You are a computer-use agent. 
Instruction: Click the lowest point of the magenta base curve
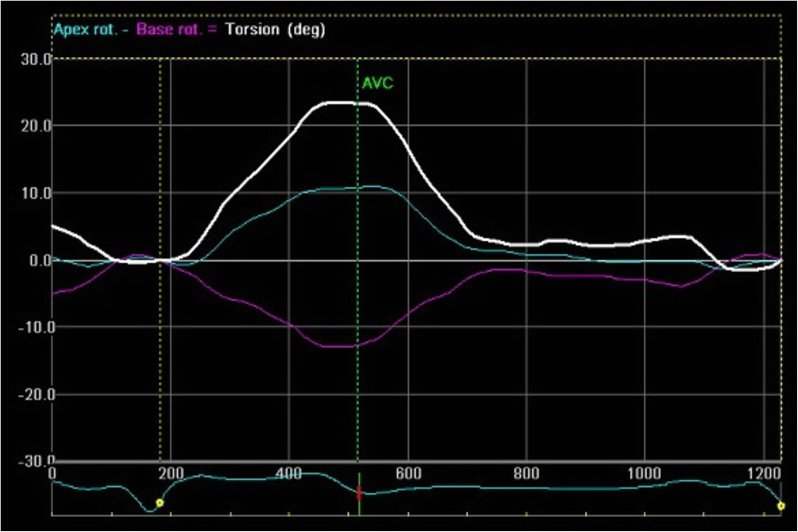tap(338, 346)
